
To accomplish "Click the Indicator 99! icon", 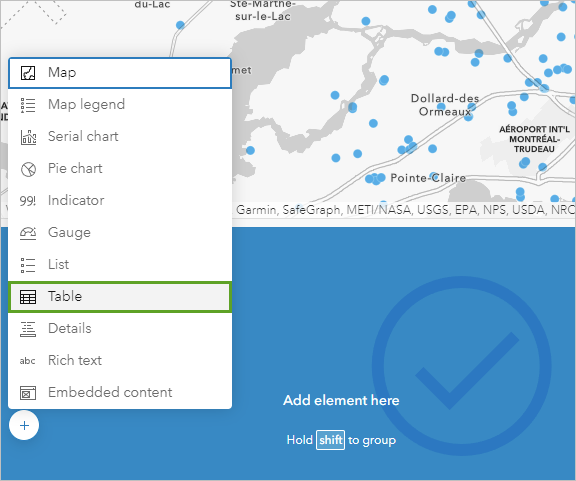I will pos(28,201).
